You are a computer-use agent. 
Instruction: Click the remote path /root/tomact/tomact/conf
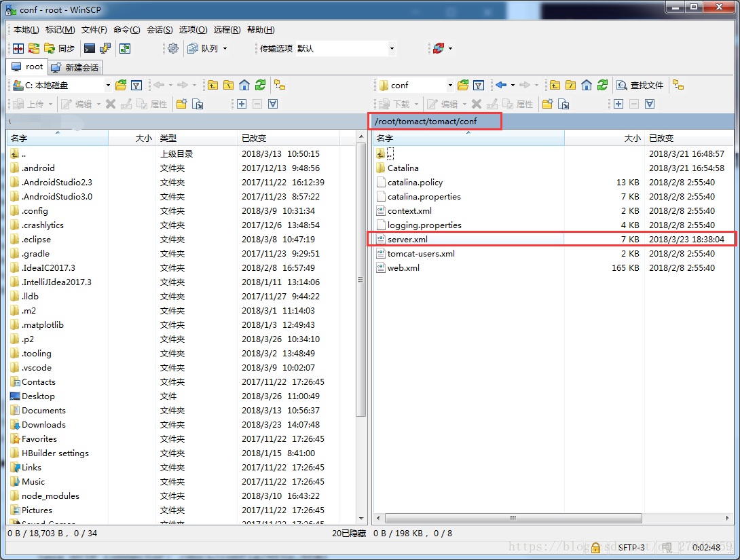(426, 122)
